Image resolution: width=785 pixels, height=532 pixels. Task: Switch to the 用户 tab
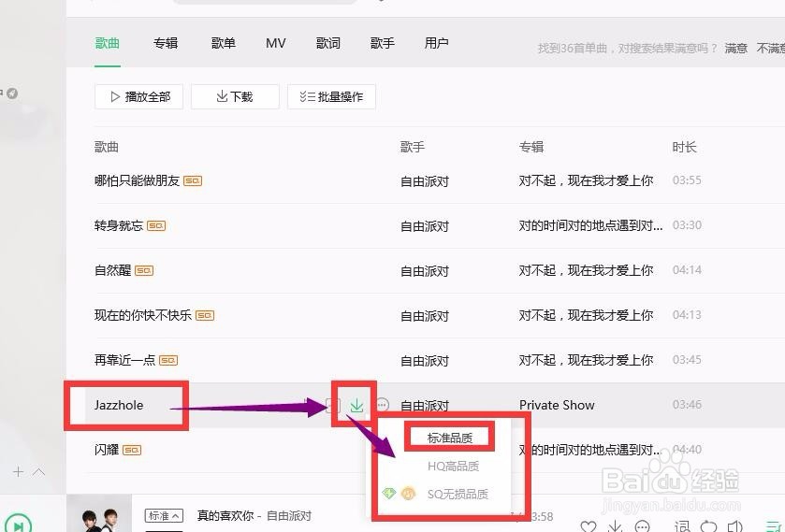pyautogui.click(x=436, y=44)
